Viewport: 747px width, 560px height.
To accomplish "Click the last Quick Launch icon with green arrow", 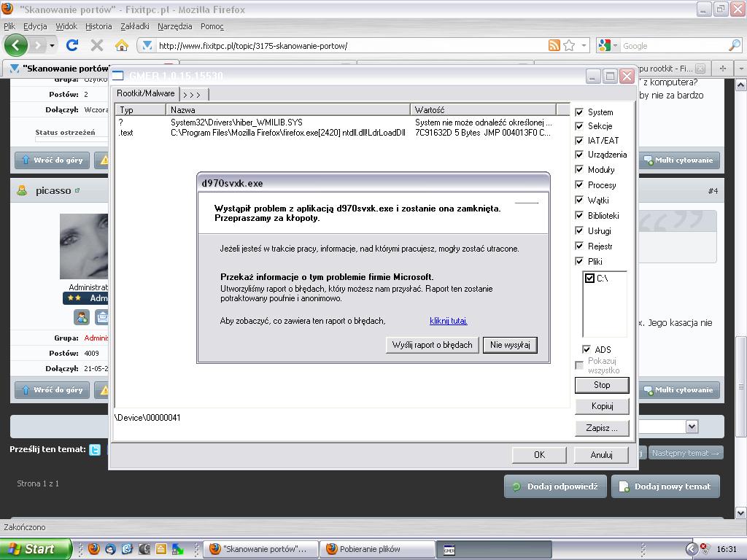I will [178, 549].
